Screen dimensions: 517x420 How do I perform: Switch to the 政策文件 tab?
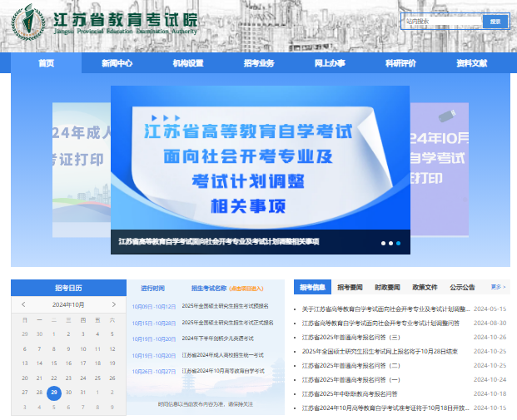click(x=425, y=287)
